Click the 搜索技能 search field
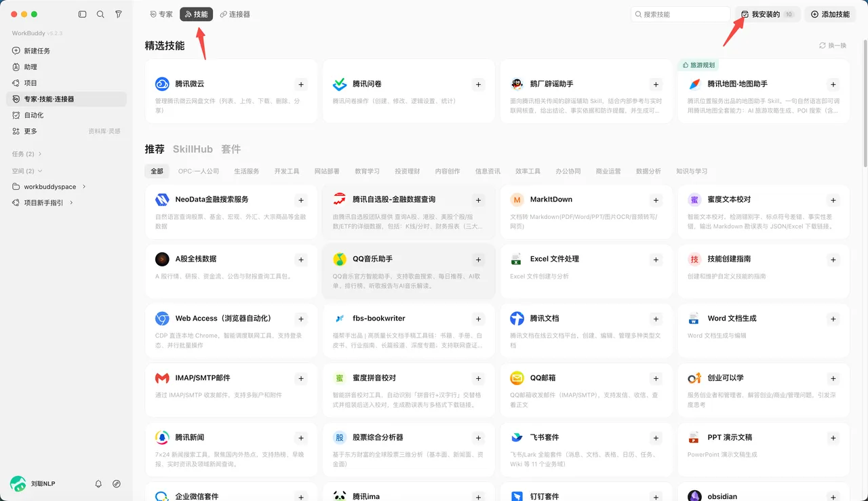 [x=680, y=14]
